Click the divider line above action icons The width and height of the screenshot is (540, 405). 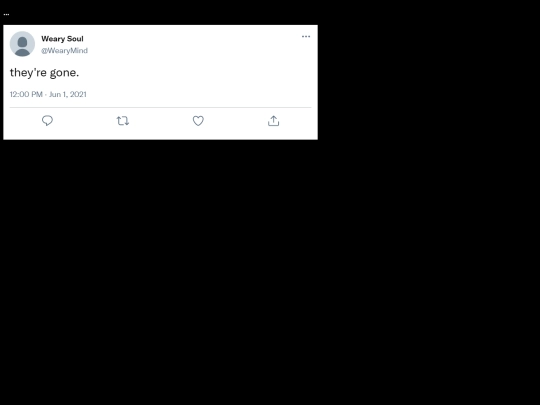coord(160,107)
